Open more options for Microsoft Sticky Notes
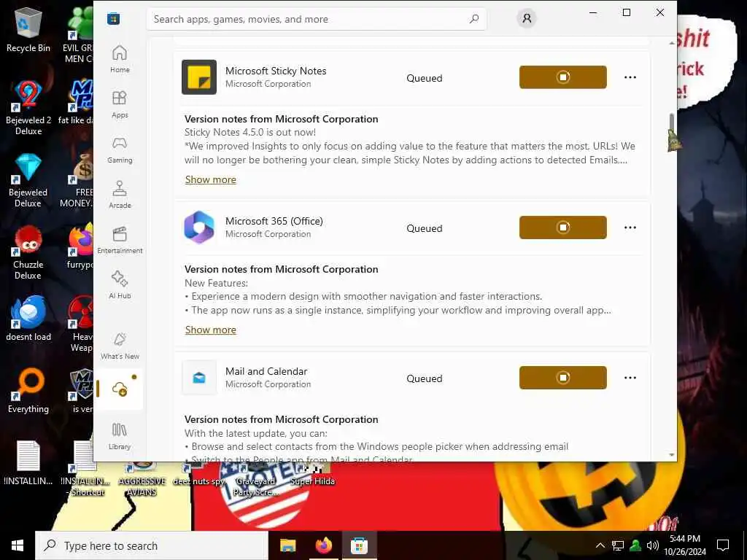 (x=630, y=77)
